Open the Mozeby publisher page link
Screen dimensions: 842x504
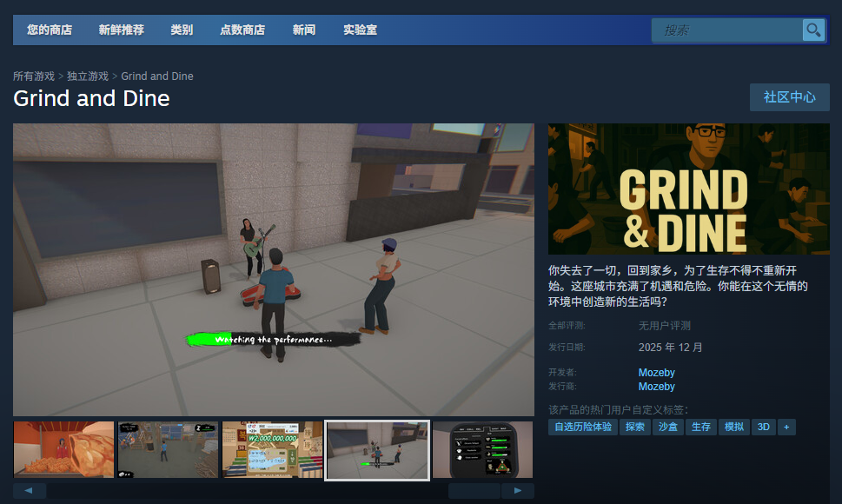pyautogui.click(x=656, y=386)
